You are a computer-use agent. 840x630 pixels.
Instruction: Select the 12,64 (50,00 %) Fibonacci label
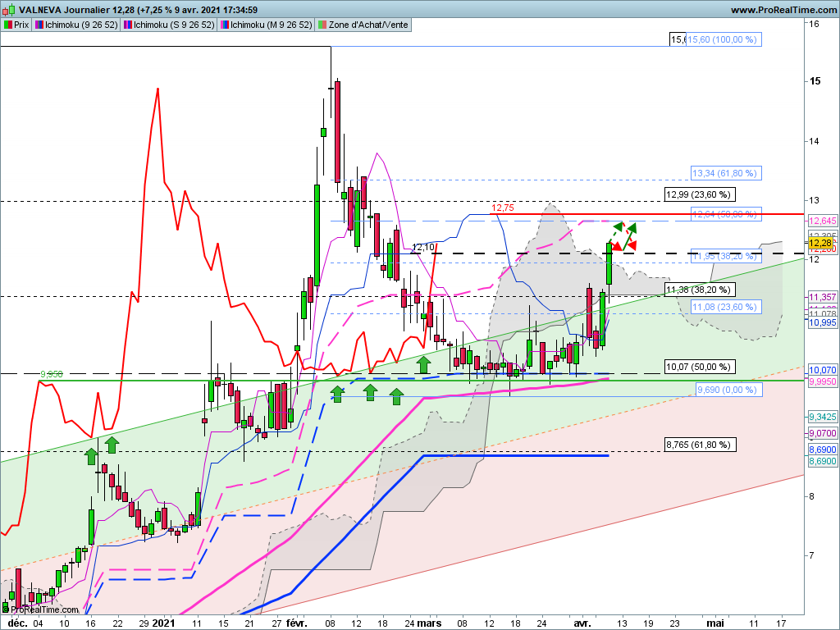(x=725, y=214)
